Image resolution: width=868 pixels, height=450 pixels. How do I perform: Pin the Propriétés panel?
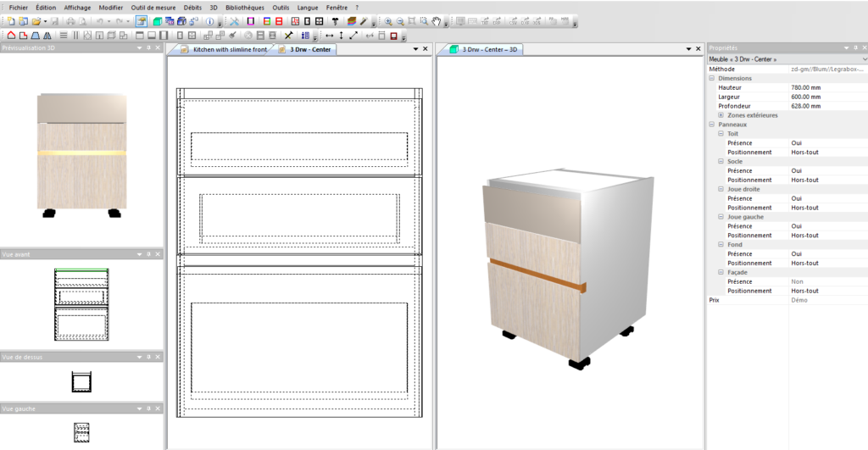tap(855, 48)
